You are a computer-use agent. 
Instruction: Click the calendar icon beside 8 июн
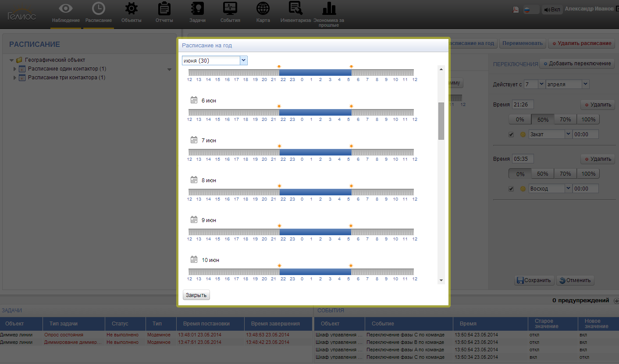pos(194,180)
